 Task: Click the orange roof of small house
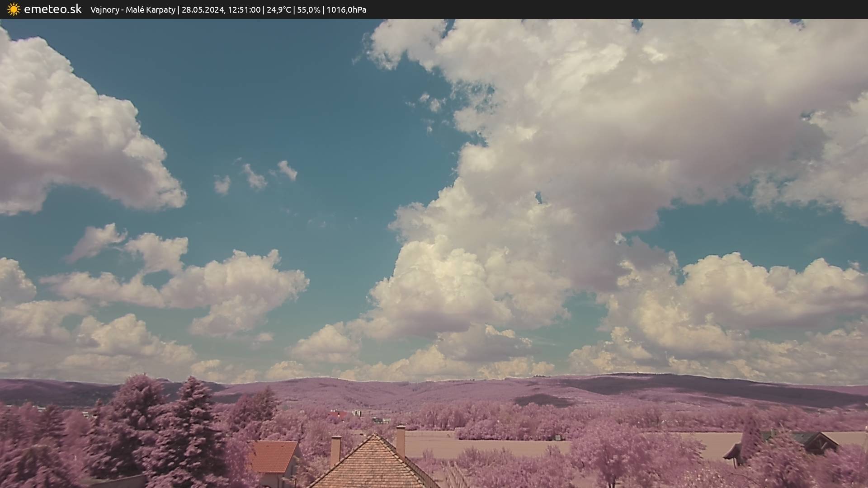click(x=273, y=456)
